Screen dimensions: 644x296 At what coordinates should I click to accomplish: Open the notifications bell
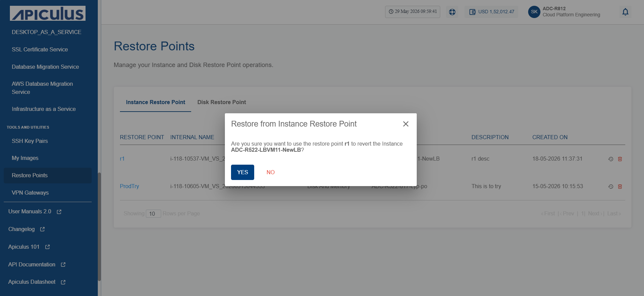(x=625, y=12)
